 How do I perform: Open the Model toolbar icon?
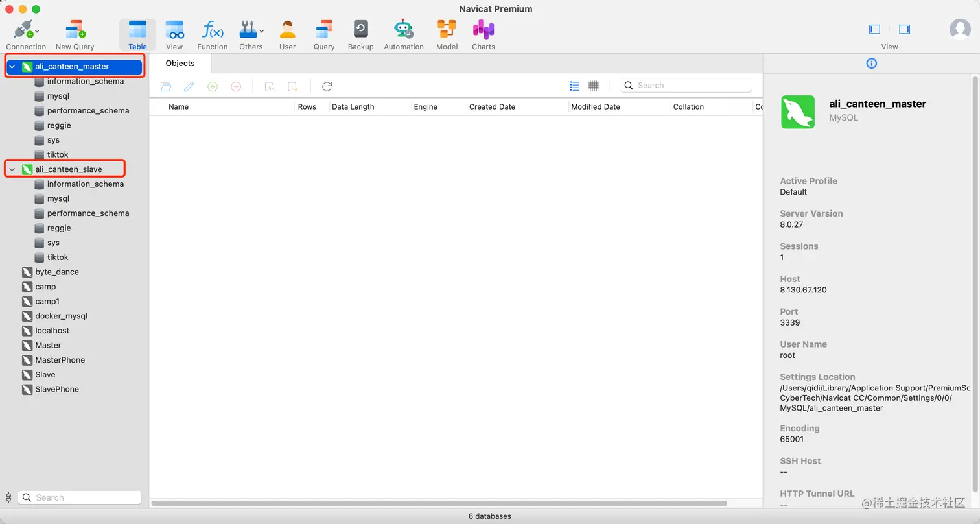[447, 30]
